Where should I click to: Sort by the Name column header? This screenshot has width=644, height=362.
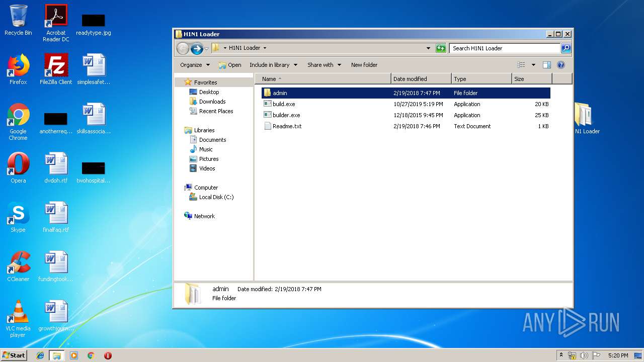click(x=323, y=79)
